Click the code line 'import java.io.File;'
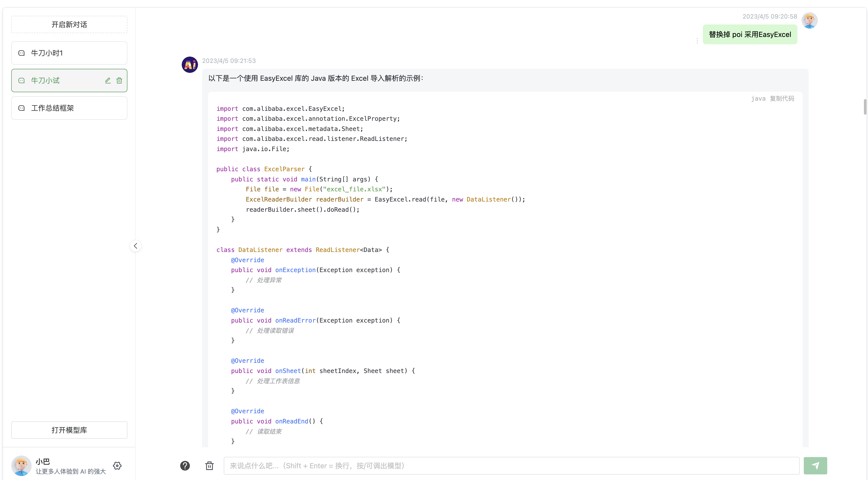The image size is (868, 480). click(253, 149)
